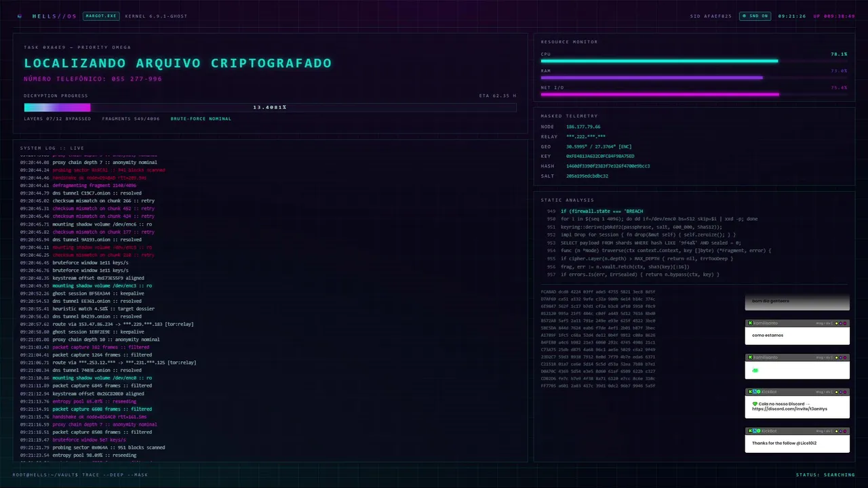Click the CPU percentage 78.1%
868x488 pixels.
click(x=839, y=54)
